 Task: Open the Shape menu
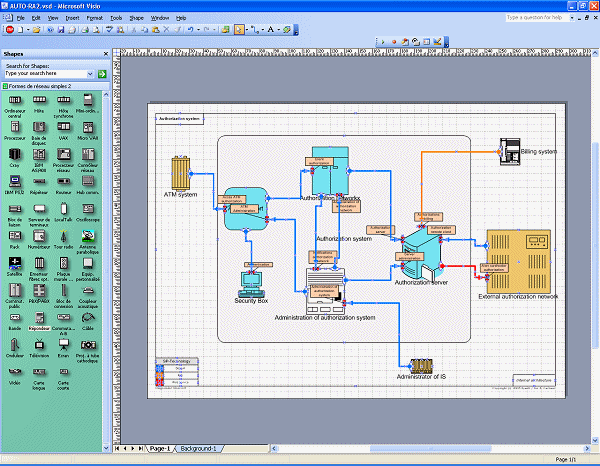click(136, 18)
